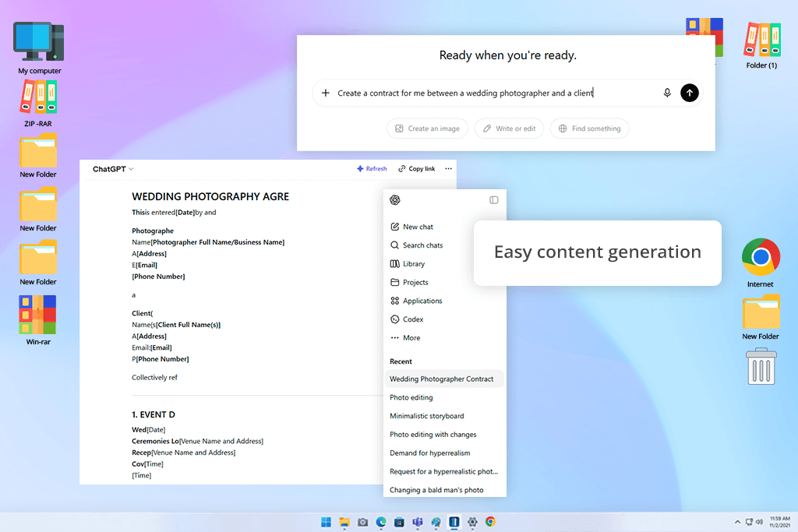Open Paint from the taskbar
This screenshot has height=532, width=798.
(x=436, y=523)
